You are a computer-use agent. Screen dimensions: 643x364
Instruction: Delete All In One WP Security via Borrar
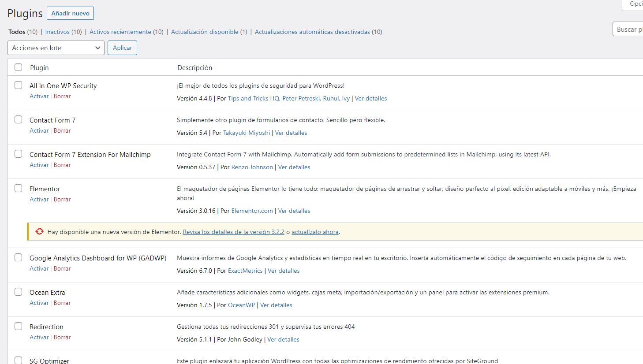pyautogui.click(x=62, y=96)
